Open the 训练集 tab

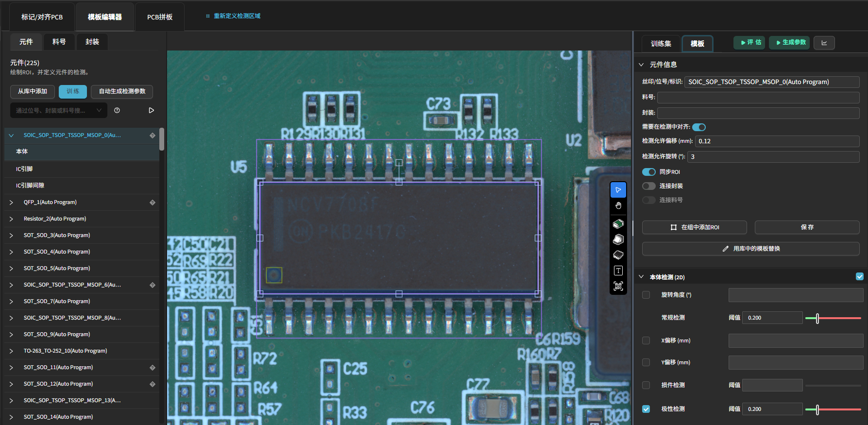tap(661, 44)
